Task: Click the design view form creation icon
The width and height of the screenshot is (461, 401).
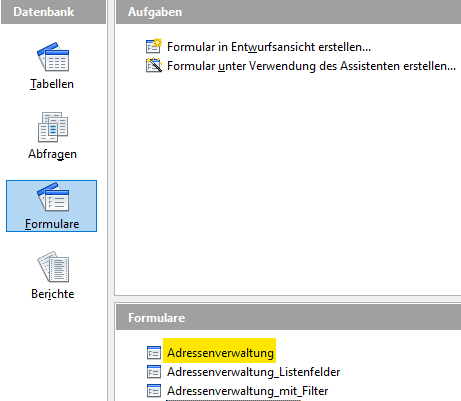Action: pos(154,46)
